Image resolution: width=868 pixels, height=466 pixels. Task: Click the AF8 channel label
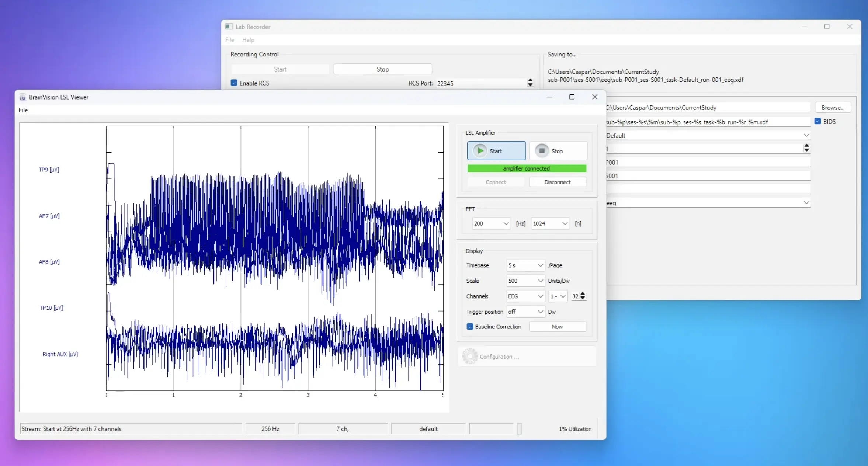tap(49, 262)
